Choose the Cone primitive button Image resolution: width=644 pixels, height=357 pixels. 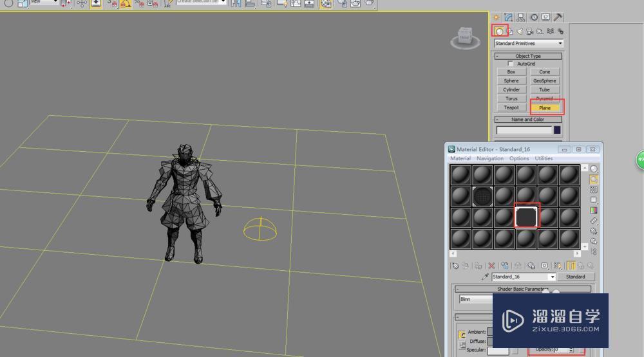545,72
